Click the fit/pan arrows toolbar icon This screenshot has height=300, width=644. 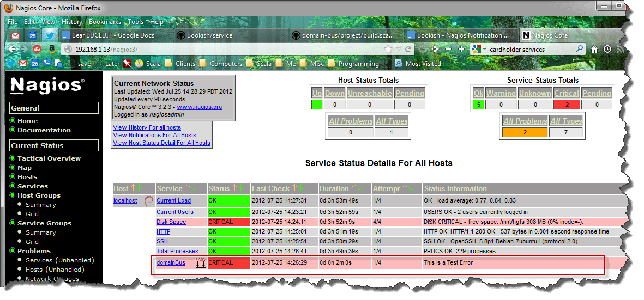[x=435, y=49]
